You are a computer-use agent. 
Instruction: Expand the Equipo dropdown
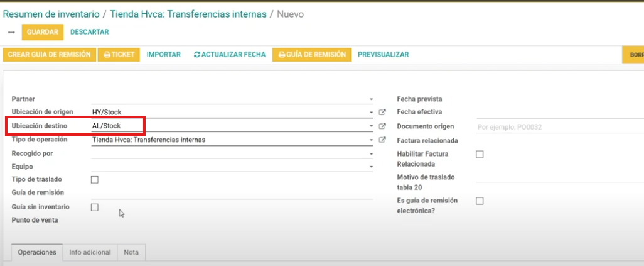[371, 167]
